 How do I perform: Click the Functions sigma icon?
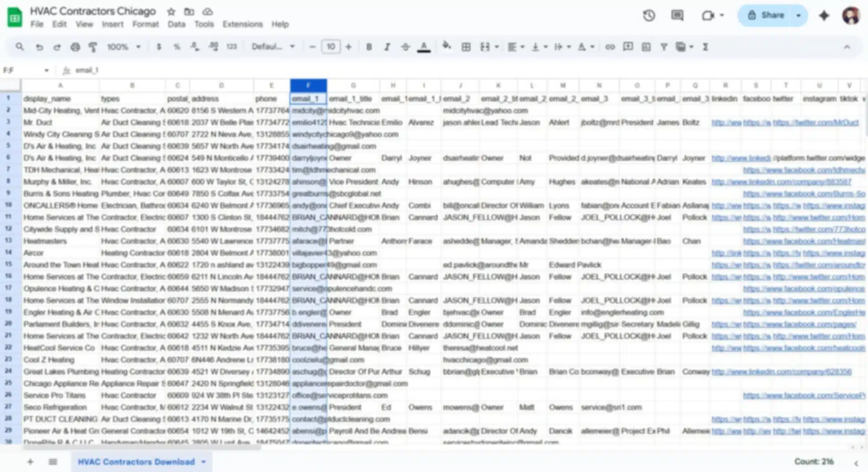tap(705, 47)
